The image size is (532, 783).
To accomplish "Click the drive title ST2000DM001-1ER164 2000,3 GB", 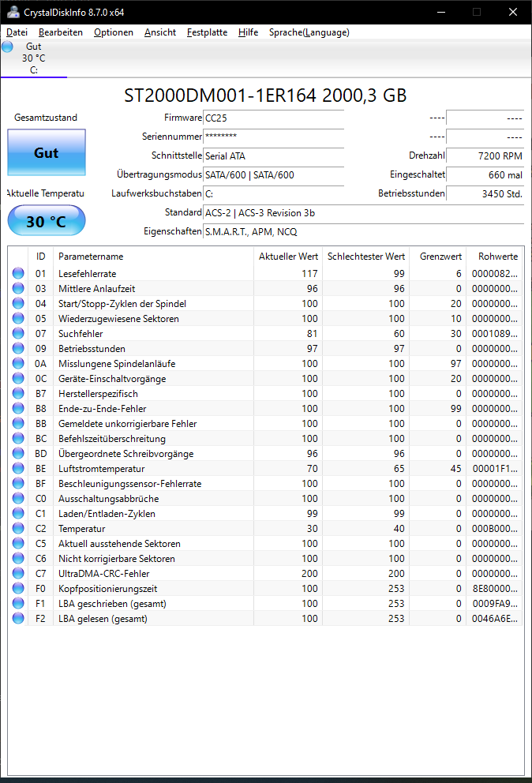I will pos(265,96).
